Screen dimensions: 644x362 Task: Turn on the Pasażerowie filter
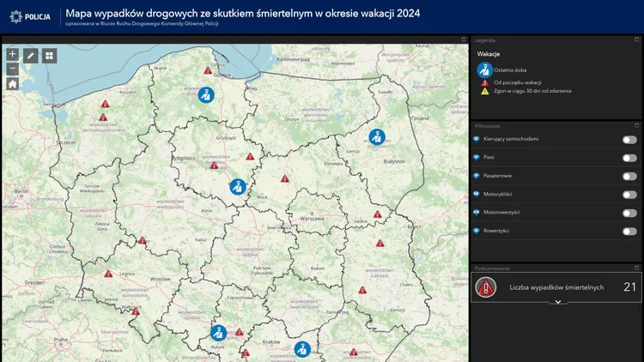[629, 177]
